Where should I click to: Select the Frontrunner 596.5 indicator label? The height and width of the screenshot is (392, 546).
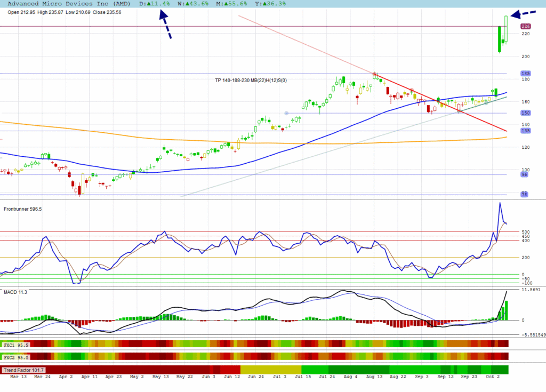pyautogui.click(x=23, y=209)
